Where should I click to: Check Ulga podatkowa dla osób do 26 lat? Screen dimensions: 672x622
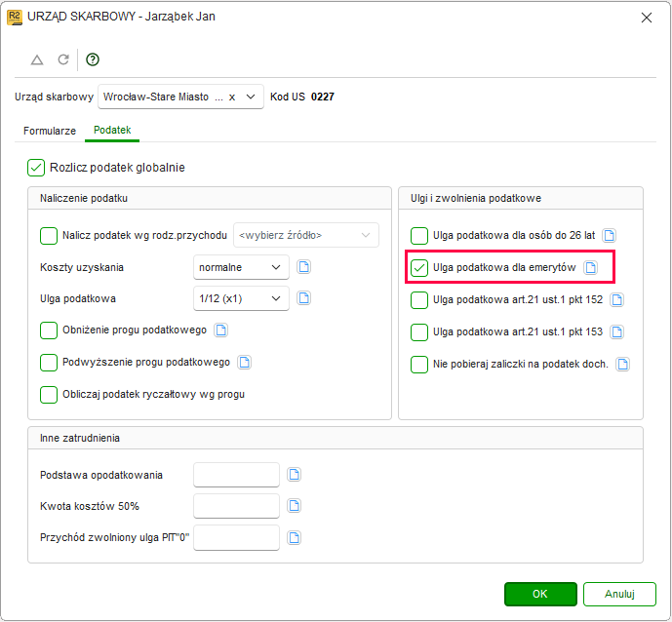tap(419, 236)
